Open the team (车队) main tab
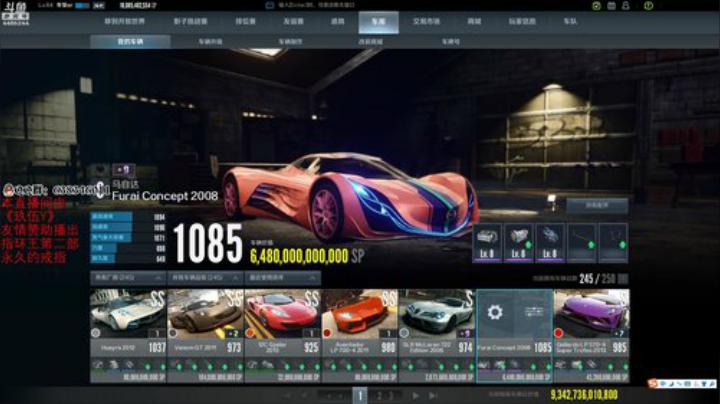Screen dimensions: 720x404 point(570,22)
